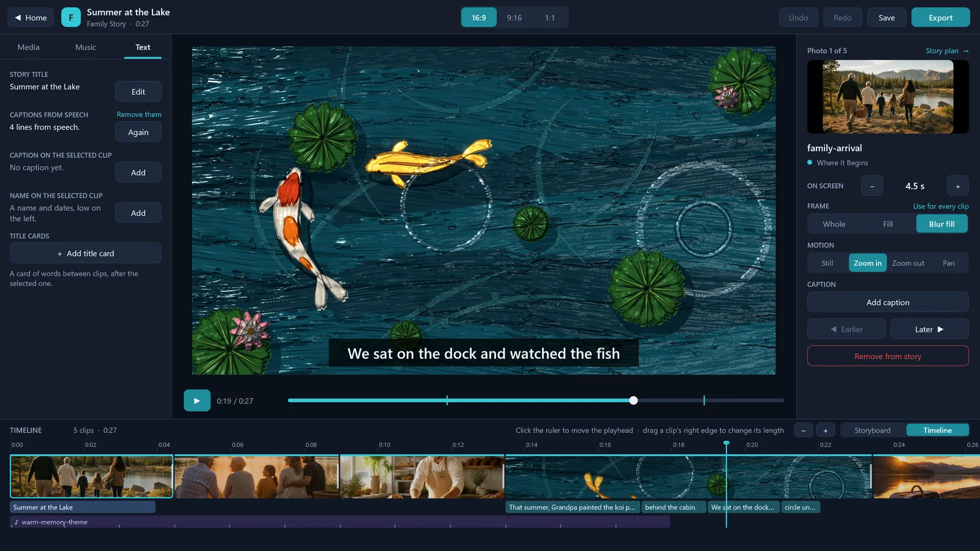980x551 pixels.
Task: Open the Media tab
Action: 28,47
